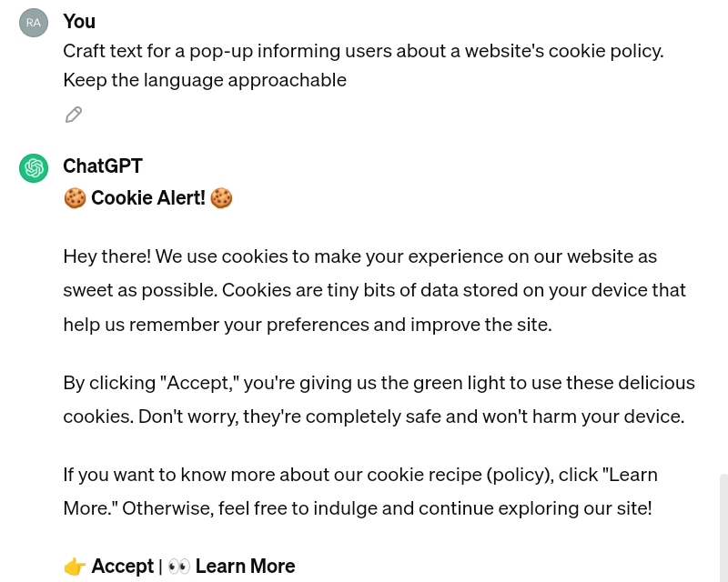The height and width of the screenshot is (582, 728).
Task: Click the edit pencil icon below your prompt
Action: click(x=73, y=115)
